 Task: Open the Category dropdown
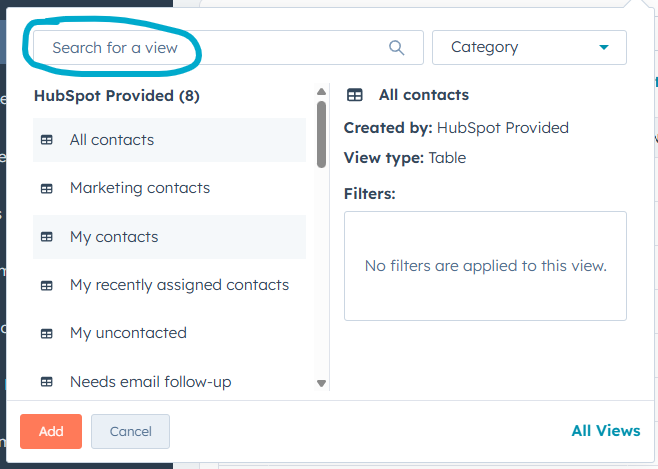[x=528, y=47]
